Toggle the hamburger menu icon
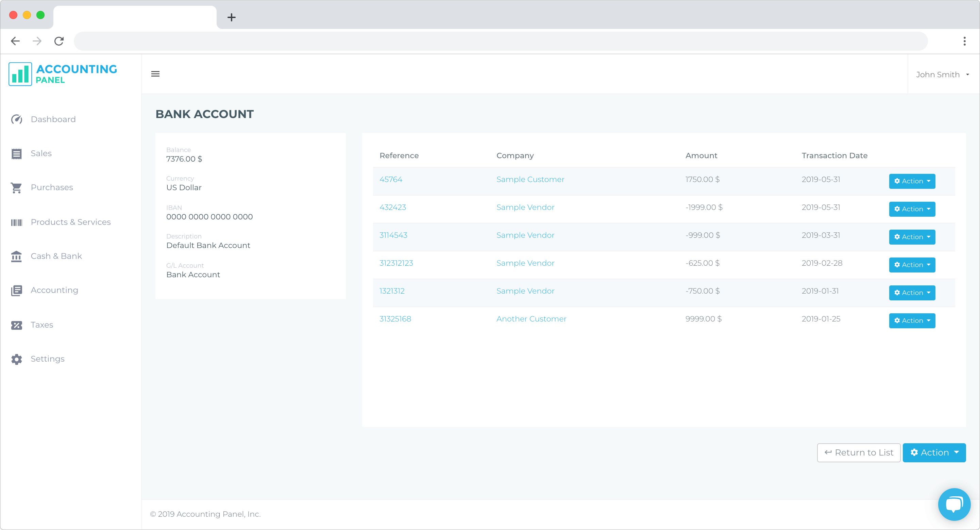 [x=155, y=74]
